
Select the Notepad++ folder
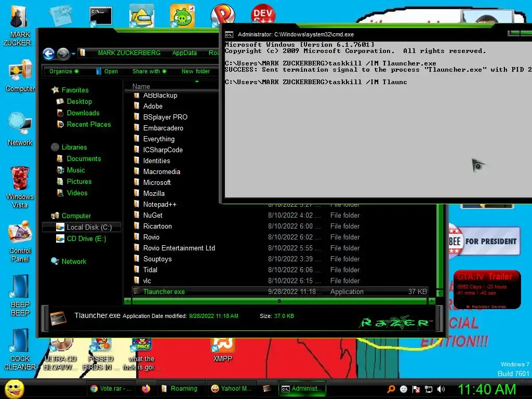[159, 204]
